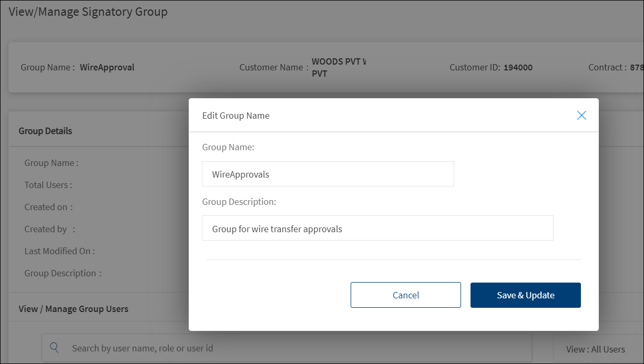
Task: Click the WireApprovals group name field
Action: 328,174
